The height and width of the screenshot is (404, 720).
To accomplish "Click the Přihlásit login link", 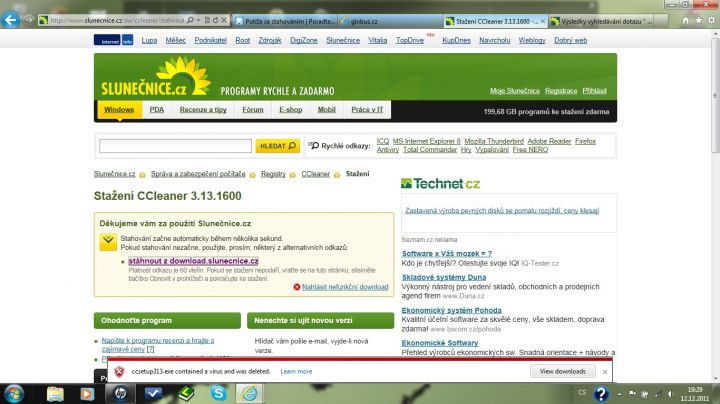I will (595, 91).
